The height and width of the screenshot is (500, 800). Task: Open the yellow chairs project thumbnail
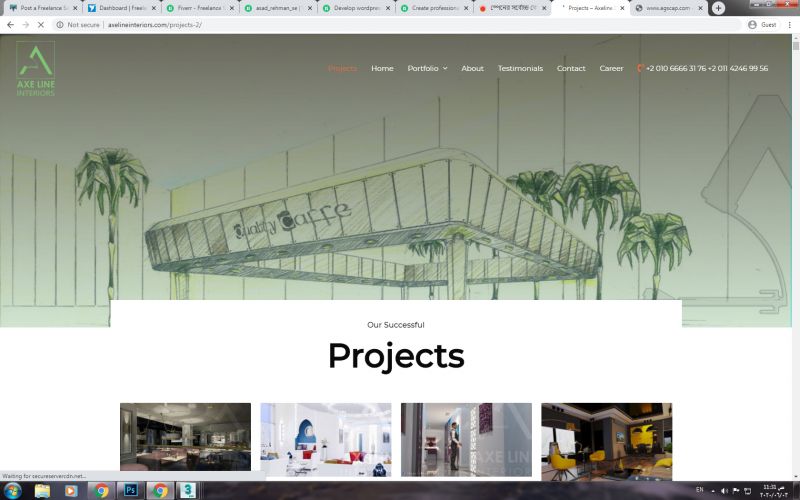pos(607,441)
